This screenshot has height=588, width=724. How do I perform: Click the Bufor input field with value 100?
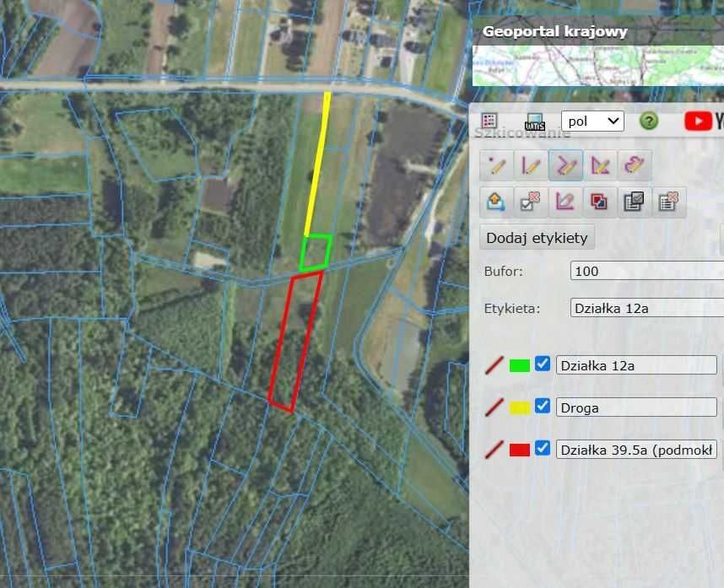647,271
